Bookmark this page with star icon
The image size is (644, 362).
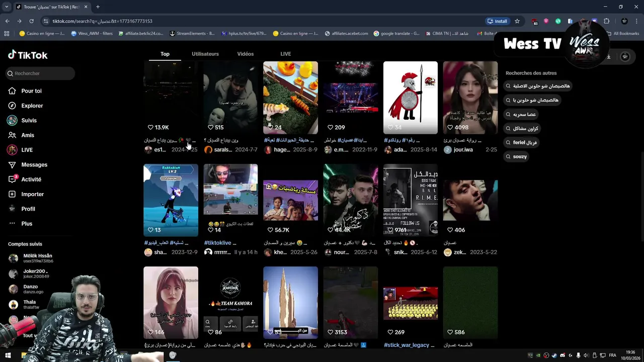click(517, 21)
